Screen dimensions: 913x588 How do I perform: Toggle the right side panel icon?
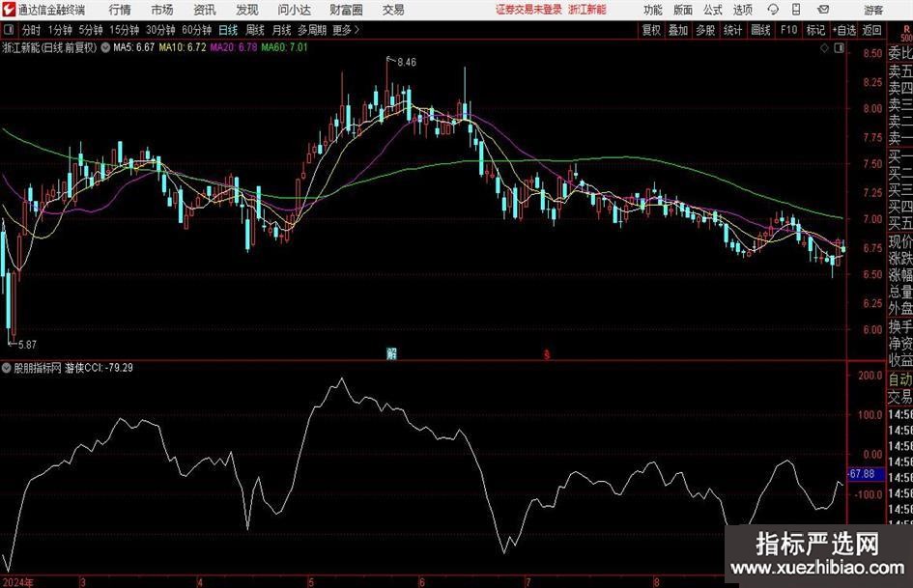pyautogui.click(x=839, y=48)
